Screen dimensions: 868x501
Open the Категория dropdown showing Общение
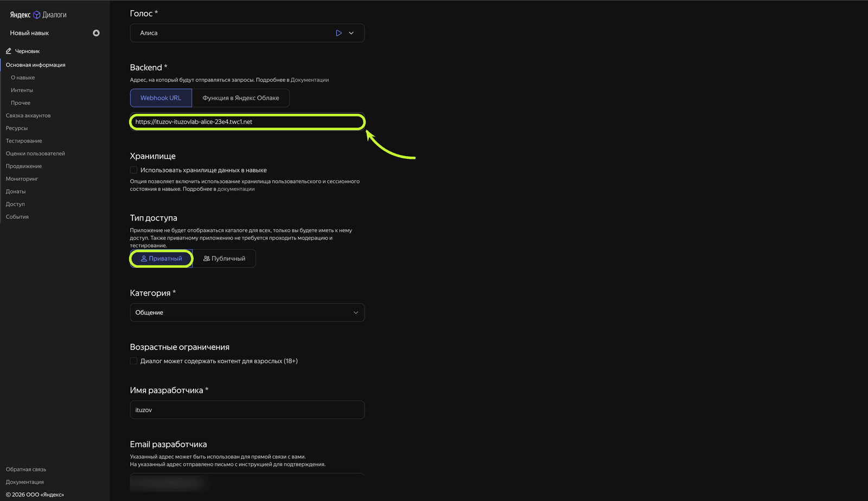tap(247, 313)
